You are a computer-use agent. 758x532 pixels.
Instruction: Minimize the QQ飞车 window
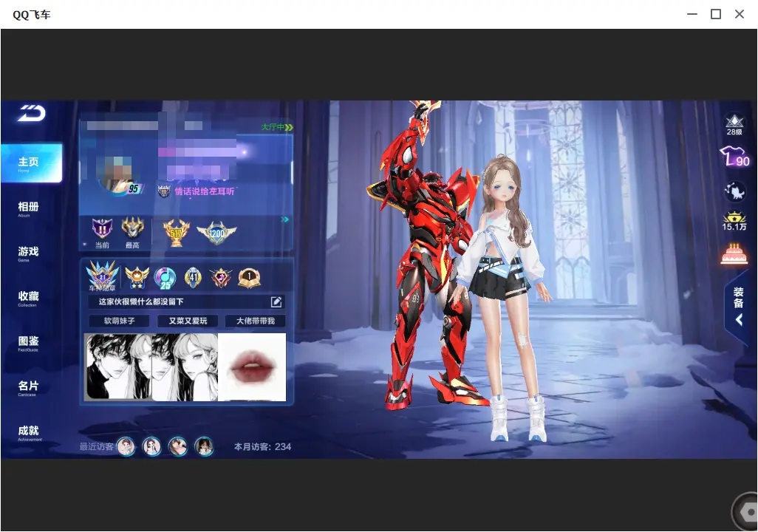692,15
